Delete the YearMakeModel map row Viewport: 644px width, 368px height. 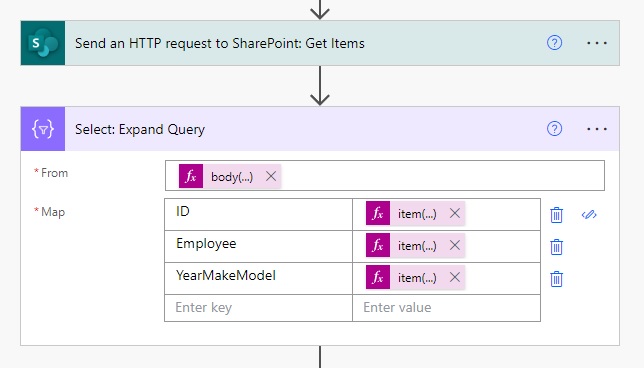click(x=557, y=279)
